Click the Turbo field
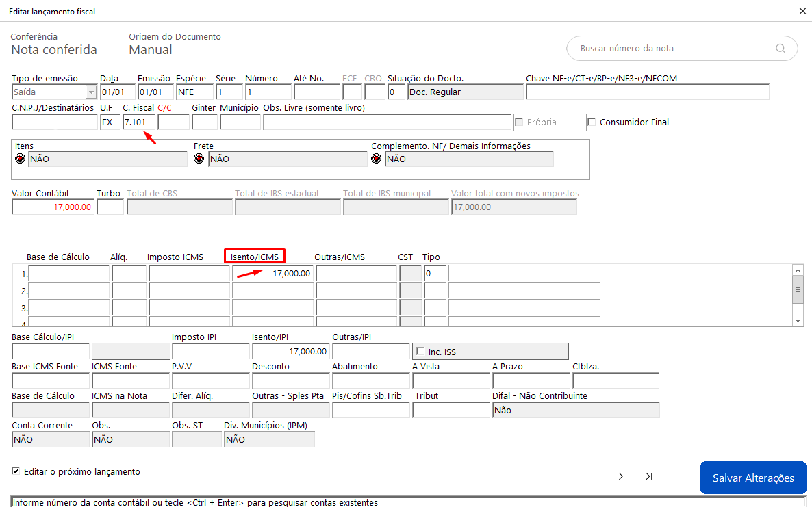 [110, 207]
